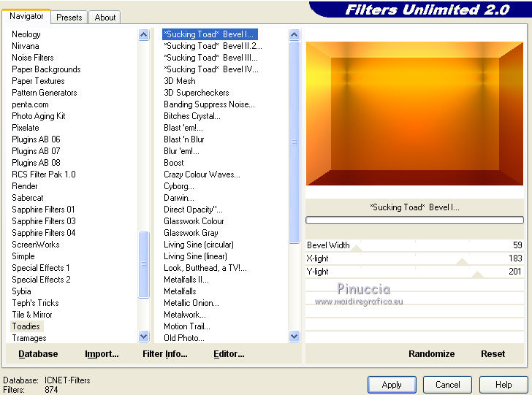This screenshot has width=532, height=395.
Task: Open the About tab
Action: click(104, 18)
